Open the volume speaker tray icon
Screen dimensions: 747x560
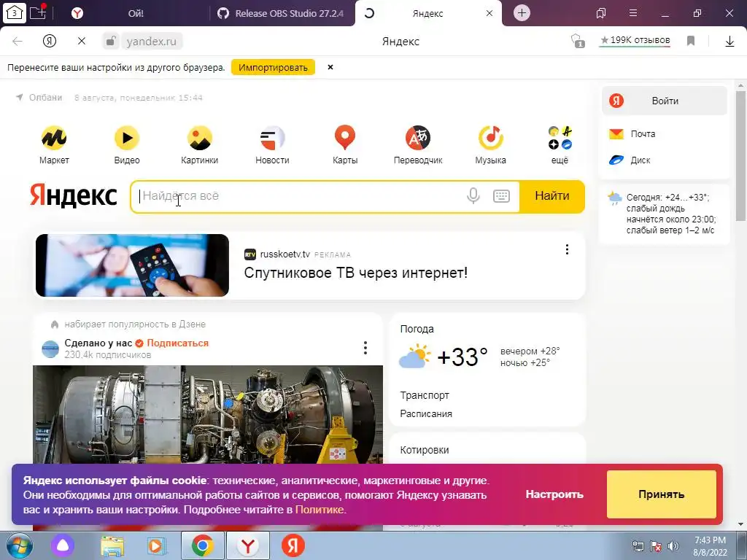point(673,546)
